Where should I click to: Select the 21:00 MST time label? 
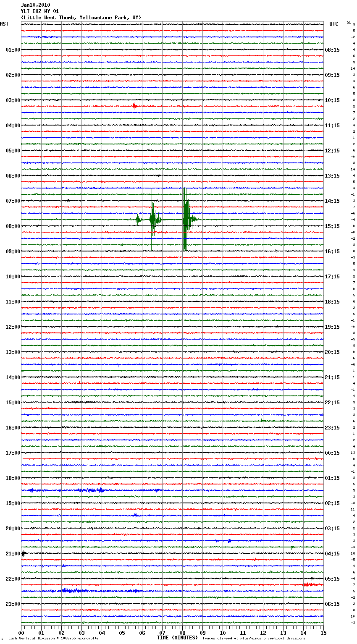(x=13, y=554)
